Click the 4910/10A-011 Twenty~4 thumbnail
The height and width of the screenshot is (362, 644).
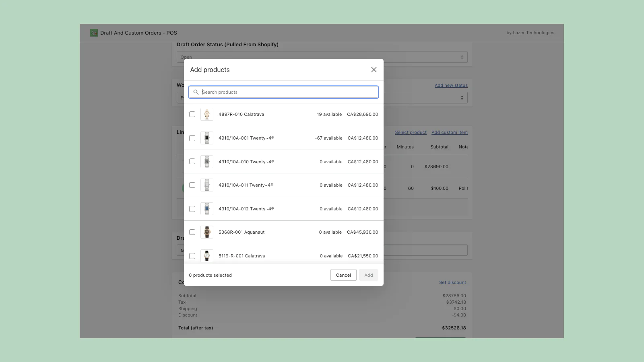(x=207, y=185)
